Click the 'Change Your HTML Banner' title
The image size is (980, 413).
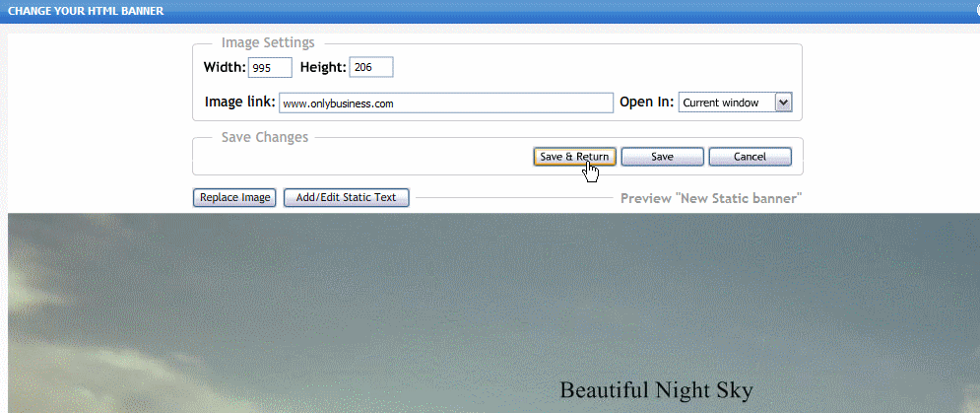tap(86, 11)
